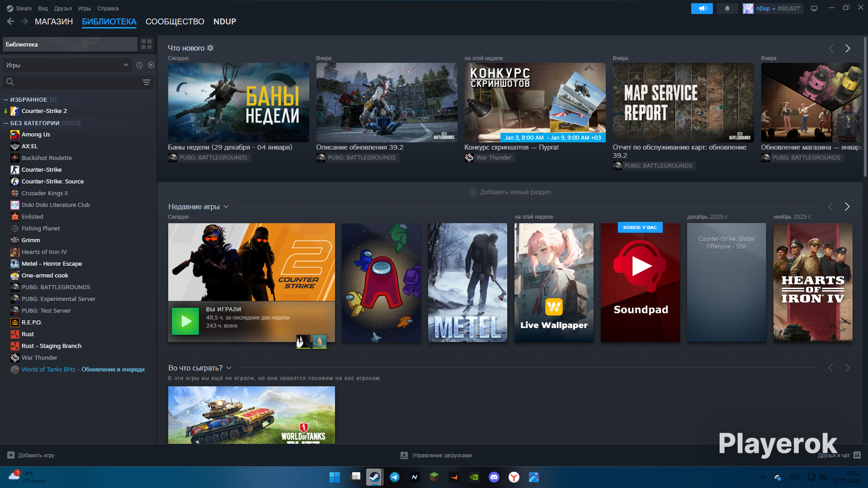Image resolution: width=868 pixels, height=488 pixels.
Task: Open the Справка menu
Action: (108, 8)
